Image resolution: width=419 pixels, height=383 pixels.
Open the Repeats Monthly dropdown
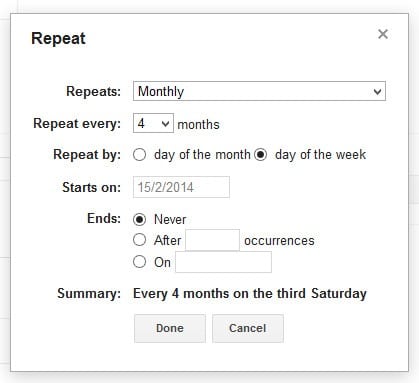259,91
